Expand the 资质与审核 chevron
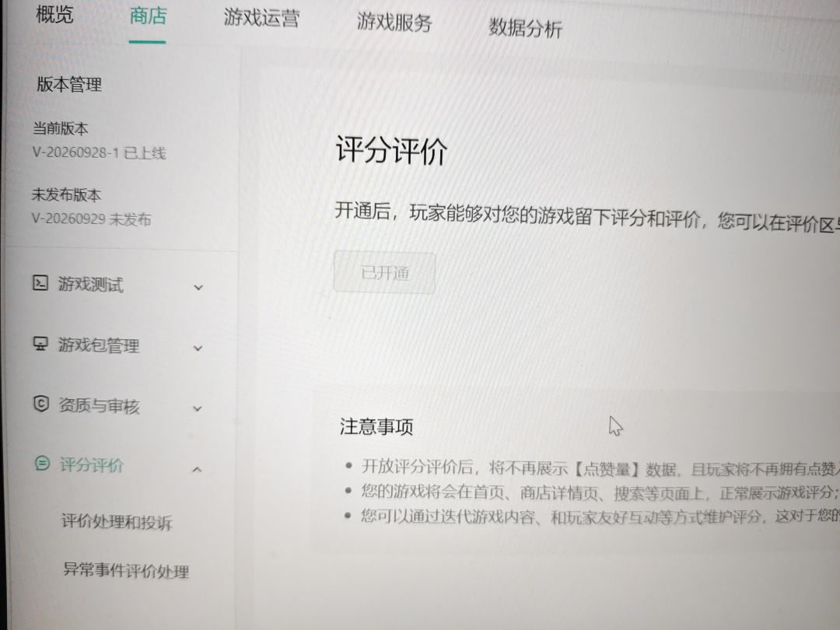 [197, 409]
